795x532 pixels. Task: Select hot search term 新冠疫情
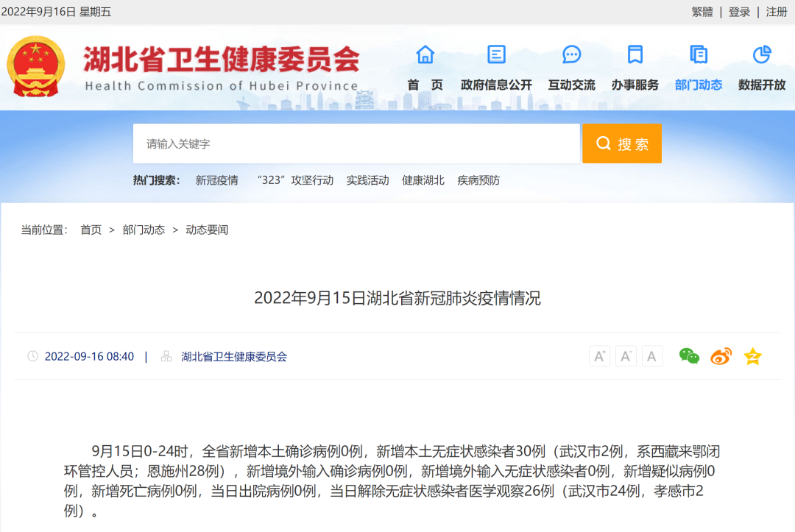(x=217, y=180)
